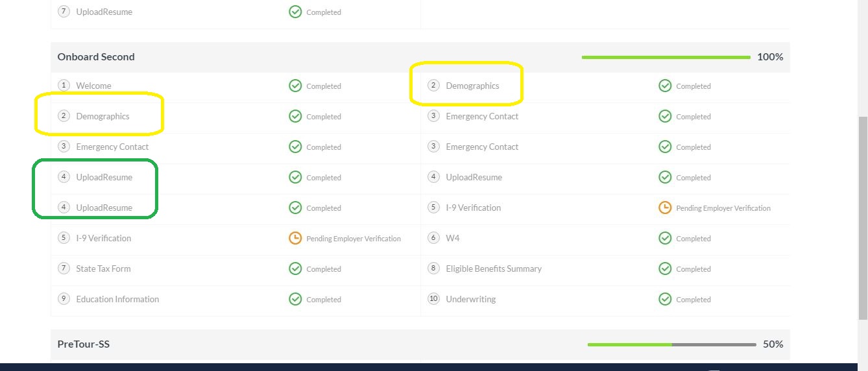Click the number 10 circle beside Underwriting
868x371 pixels.
point(433,299)
